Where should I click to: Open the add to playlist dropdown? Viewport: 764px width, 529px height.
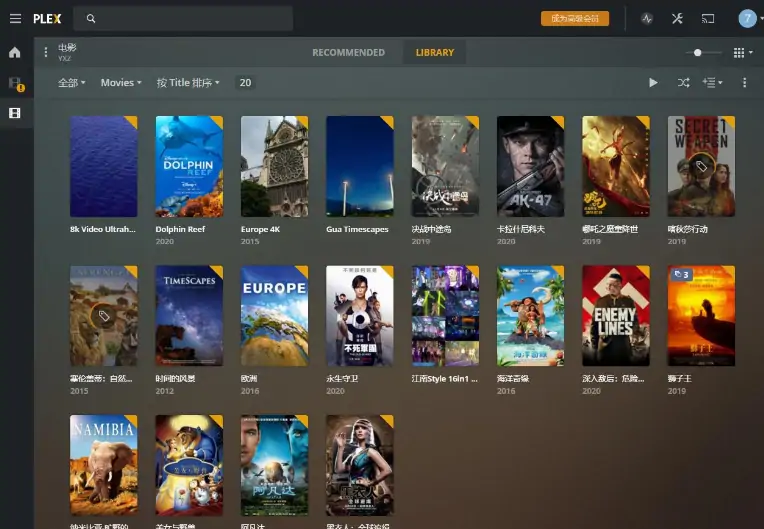point(712,83)
